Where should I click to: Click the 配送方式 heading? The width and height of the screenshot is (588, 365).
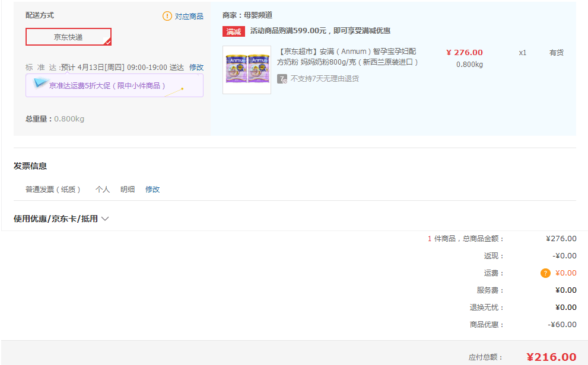(40, 15)
